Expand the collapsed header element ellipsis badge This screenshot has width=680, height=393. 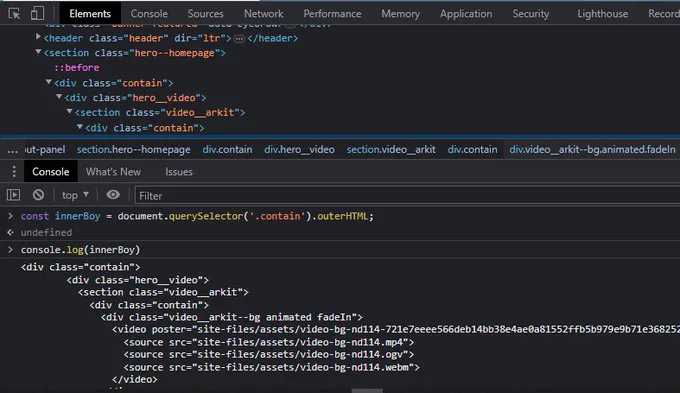239,39
